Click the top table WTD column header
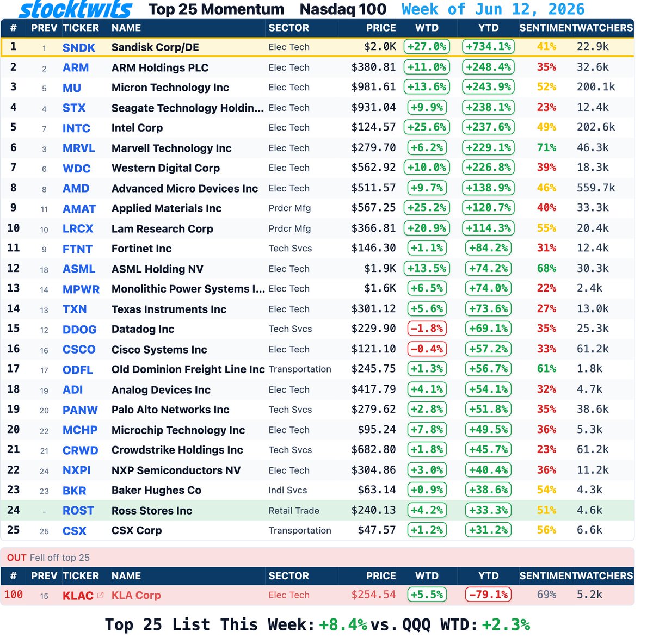Image resolution: width=653 pixels, height=644 pixels. 427,28
